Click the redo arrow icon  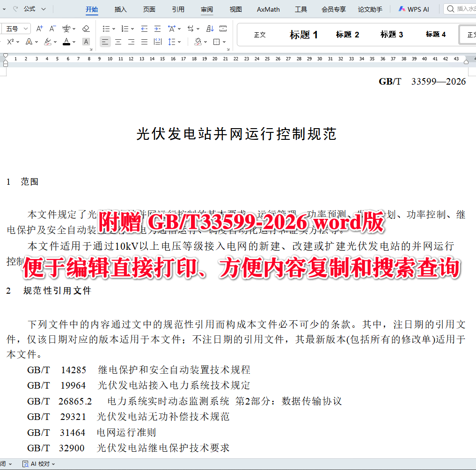15,9
